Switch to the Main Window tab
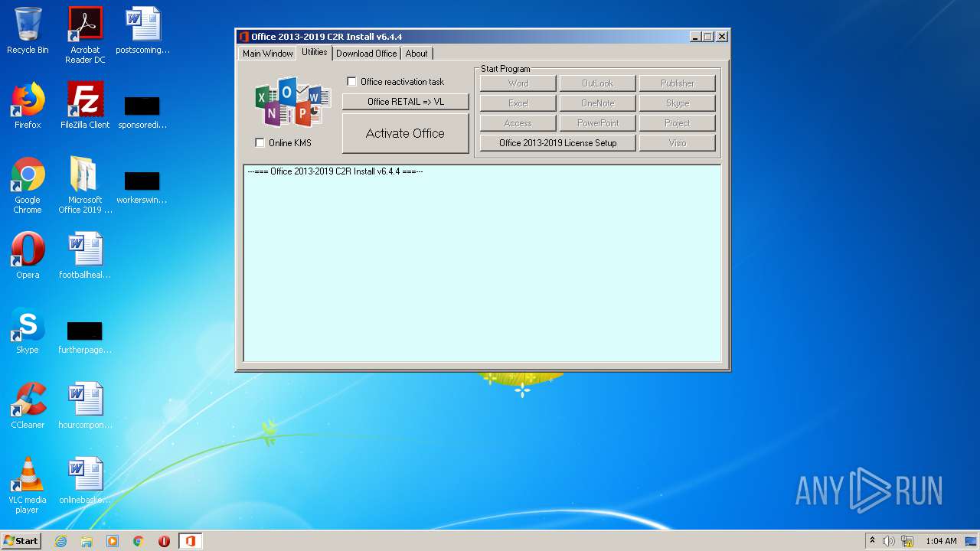This screenshot has height=551, width=980. coord(268,54)
